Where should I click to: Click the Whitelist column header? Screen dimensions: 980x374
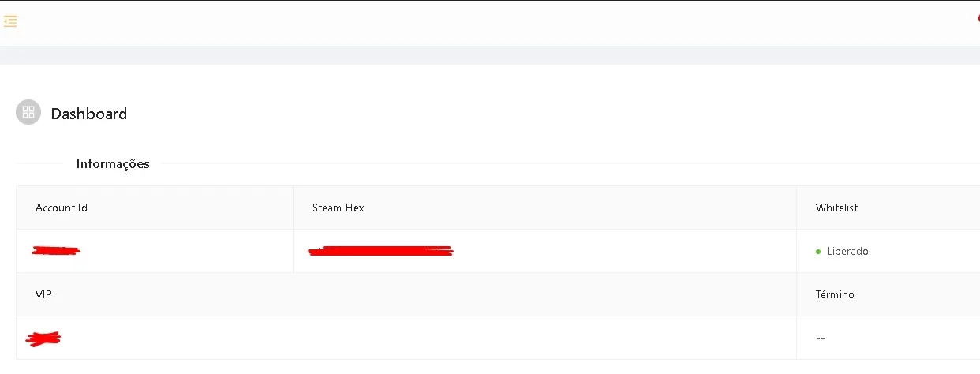pos(837,208)
